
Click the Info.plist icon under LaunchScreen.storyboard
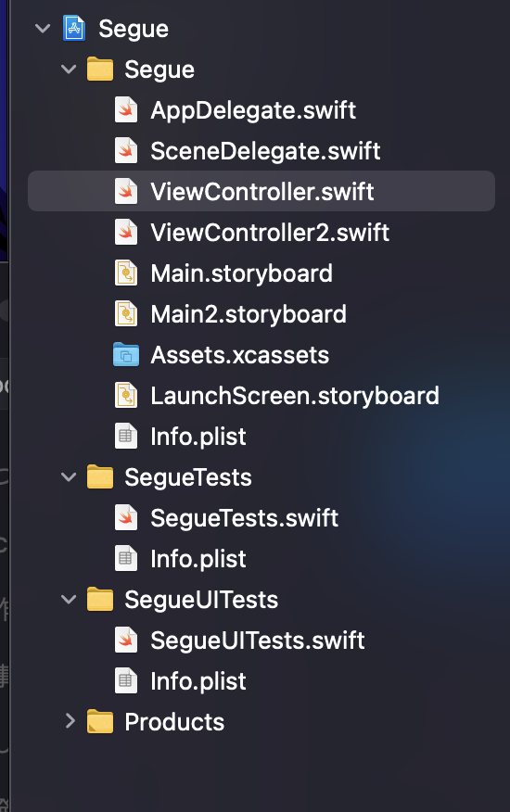click(x=126, y=436)
